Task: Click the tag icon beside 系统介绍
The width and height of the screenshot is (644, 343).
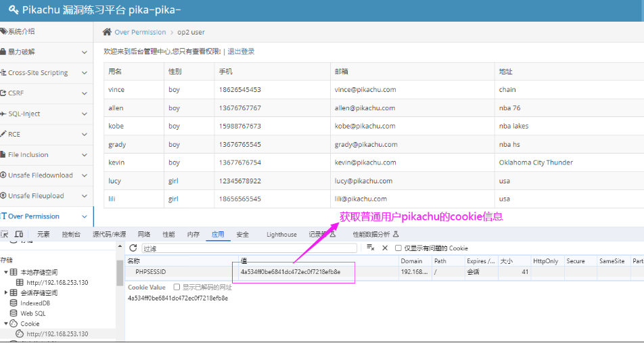Action: point(3,31)
